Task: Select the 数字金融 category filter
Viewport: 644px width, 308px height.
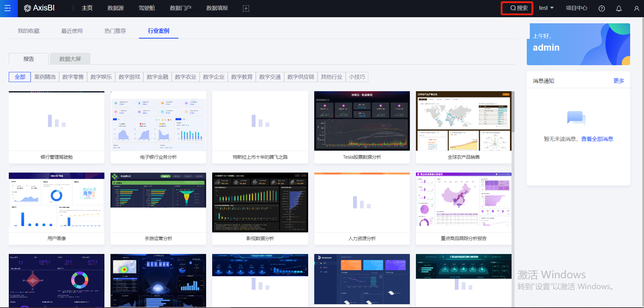Action: coord(157,77)
